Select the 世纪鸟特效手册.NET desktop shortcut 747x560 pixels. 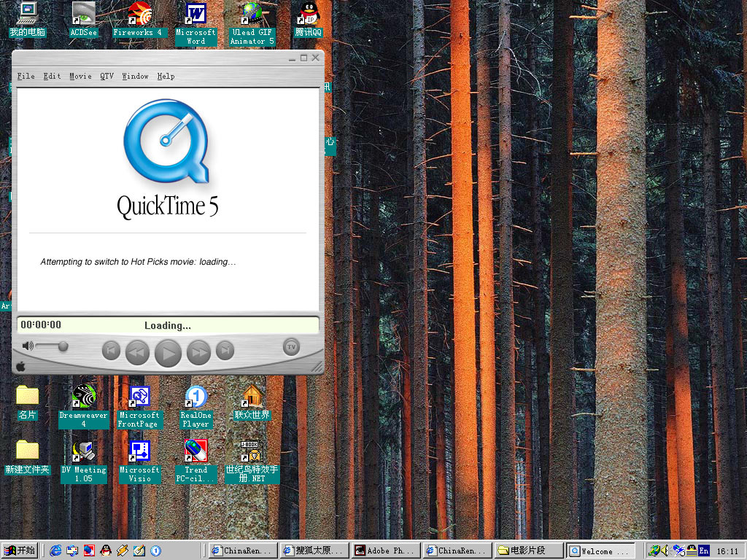(252, 462)
